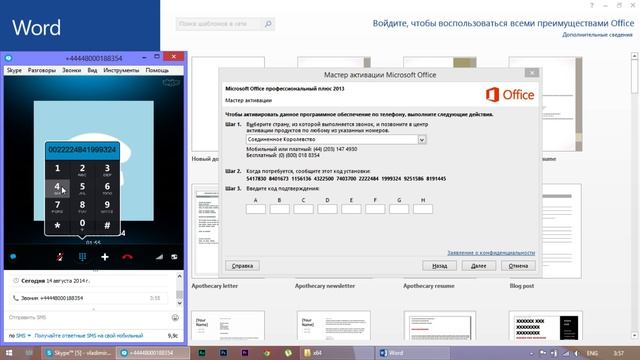Dial digit 0 on Skype keypad
640x360 pixels.
tap(82, 224)
